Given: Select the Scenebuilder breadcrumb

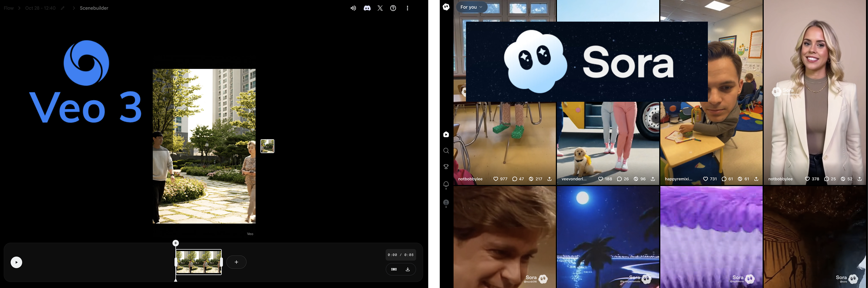Looking at the screenshot, I should pyautogui.click(x=94, y=8).
